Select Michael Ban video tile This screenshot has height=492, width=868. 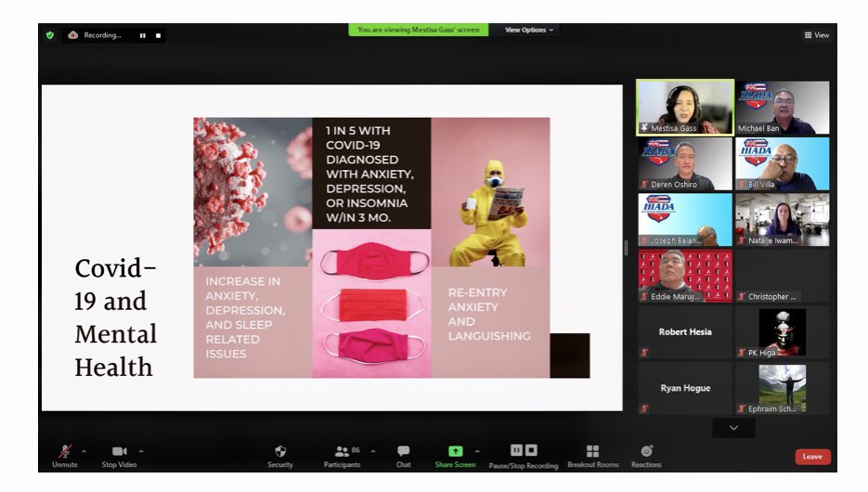[x=783, y=108]
